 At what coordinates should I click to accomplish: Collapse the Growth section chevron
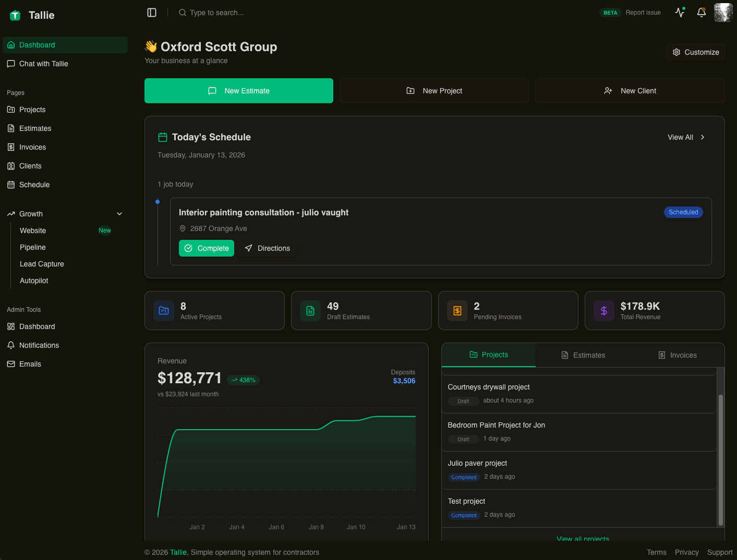pyautogui.click(x=119, y=214)
